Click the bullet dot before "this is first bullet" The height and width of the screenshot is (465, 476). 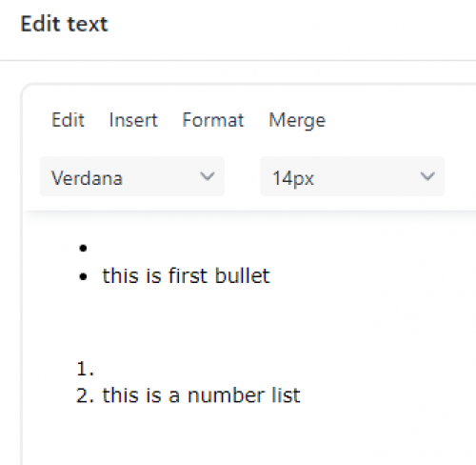[83, 277]
